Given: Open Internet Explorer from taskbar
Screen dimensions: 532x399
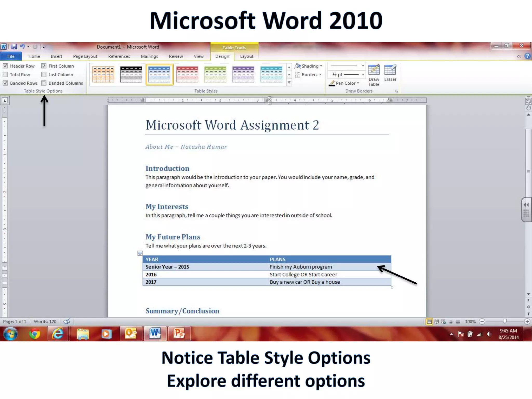Looking at the screenshot, I should pyautogui.click(x=57, y=334).
